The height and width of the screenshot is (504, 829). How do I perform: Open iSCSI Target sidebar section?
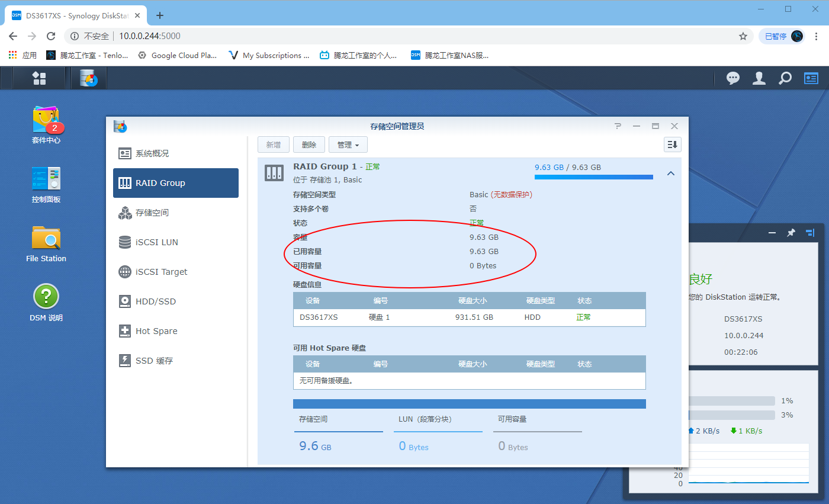176,272
